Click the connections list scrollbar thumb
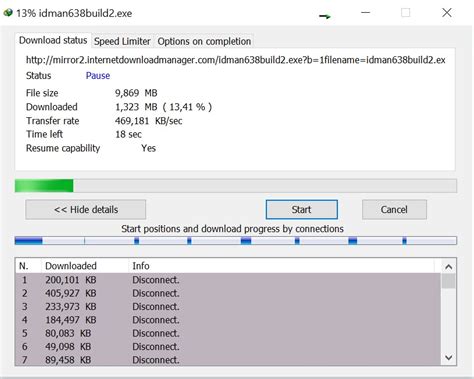Viewport: 474px width, 379px height. 449,281
